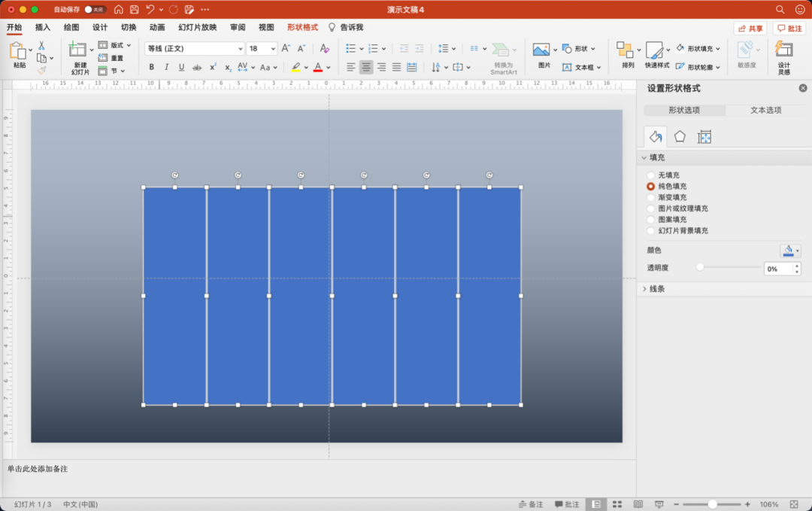Apply superscript formatting
The height and width of the screenshot is (511, 812).
pos(213,67)
